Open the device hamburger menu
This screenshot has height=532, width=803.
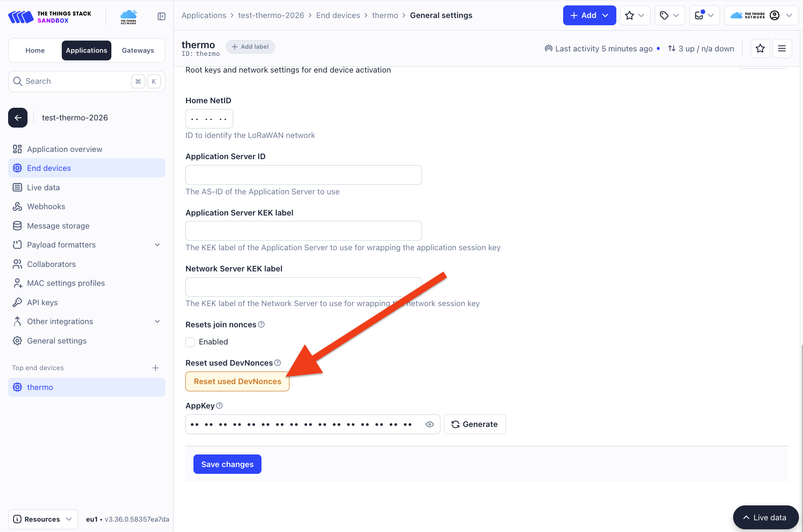coord(782,48)
